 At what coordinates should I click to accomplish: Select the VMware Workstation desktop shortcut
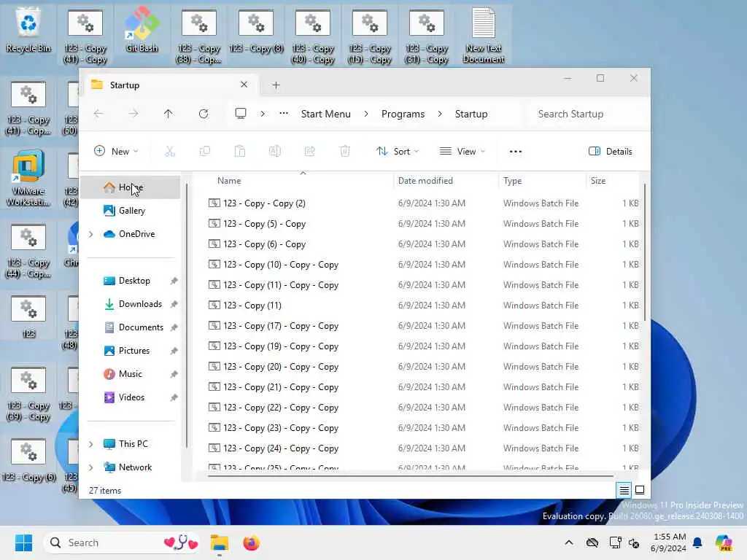tap(28, 179)
